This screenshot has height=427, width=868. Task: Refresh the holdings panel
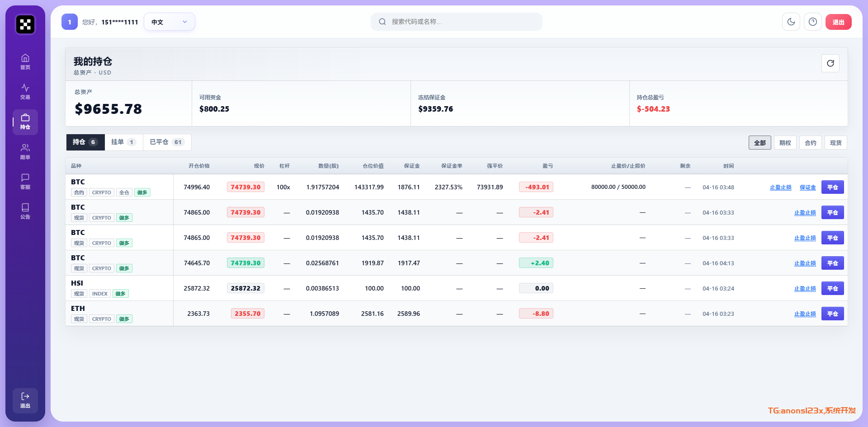[x=830, y=63]
